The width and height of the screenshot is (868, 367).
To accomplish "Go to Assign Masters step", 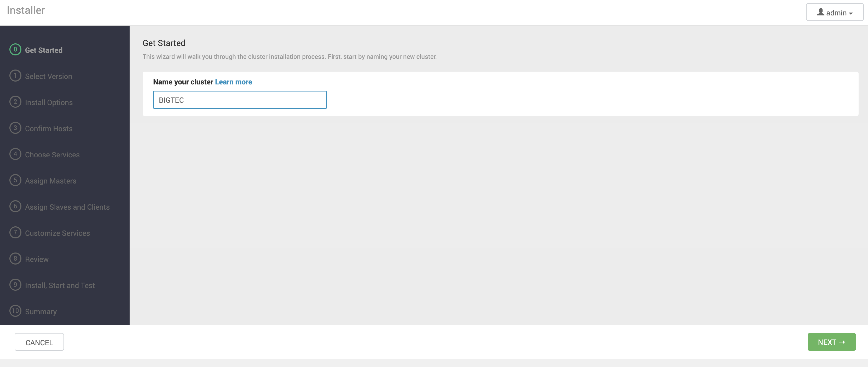I will (50, 181).
